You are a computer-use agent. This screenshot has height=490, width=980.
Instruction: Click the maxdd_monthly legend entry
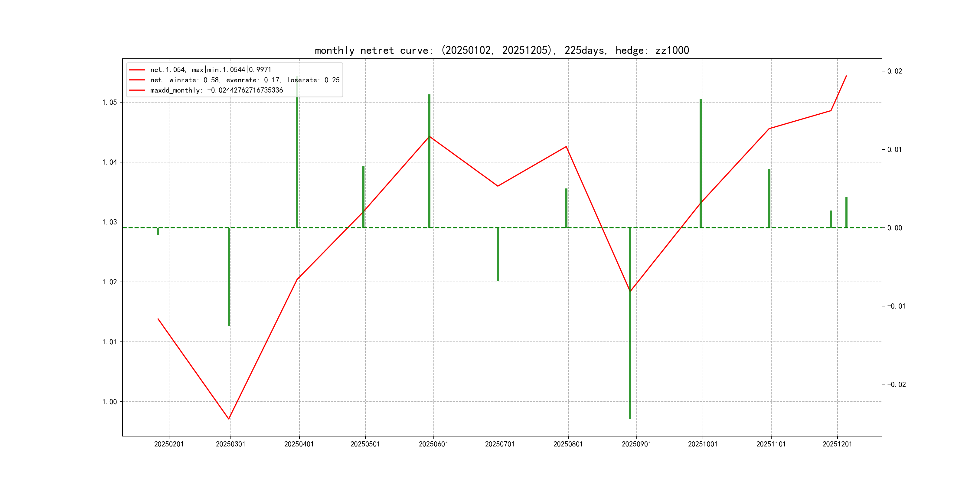[216, 90]
